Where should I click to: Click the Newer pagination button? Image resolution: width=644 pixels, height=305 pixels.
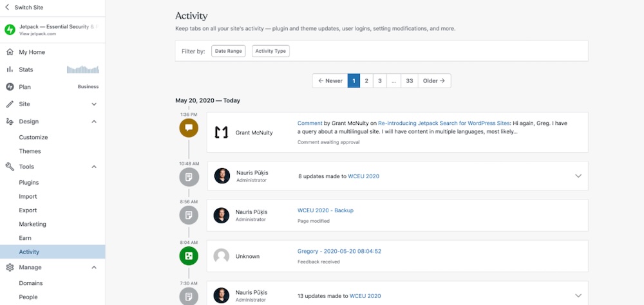[x=330, y=81]
